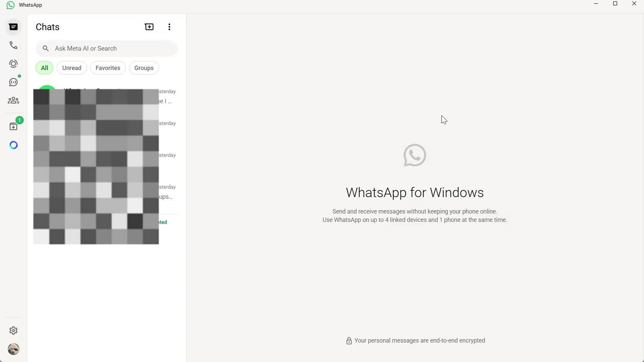Click the search magnifier icon
644x362 pixels.
click(x=46, y=48)
